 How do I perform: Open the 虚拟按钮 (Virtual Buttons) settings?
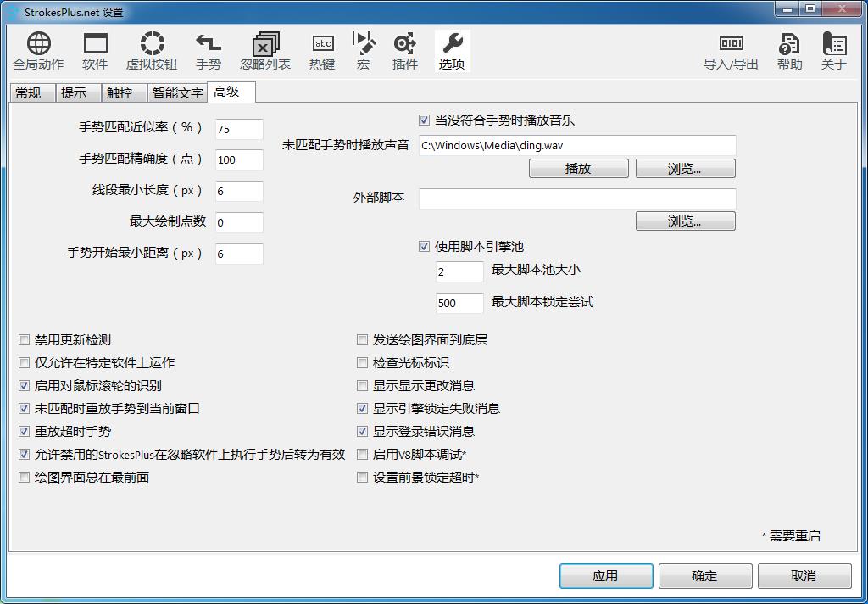pos(151,49)
